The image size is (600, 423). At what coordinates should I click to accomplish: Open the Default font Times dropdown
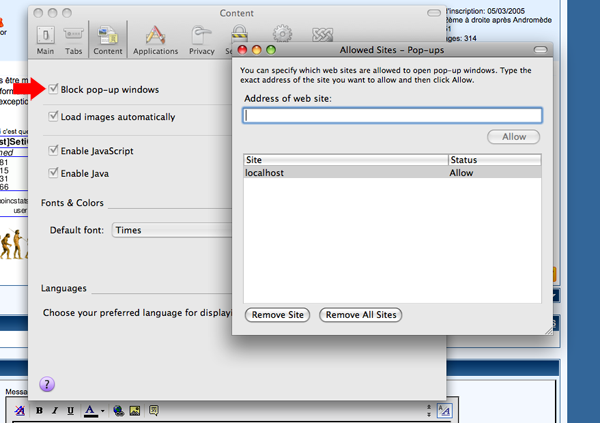click(170, 230)
